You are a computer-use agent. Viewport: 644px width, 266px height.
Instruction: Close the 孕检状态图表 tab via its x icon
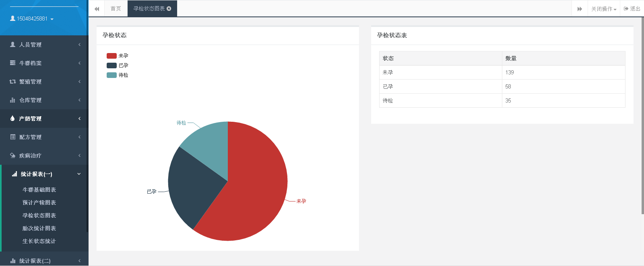point(169,8)
